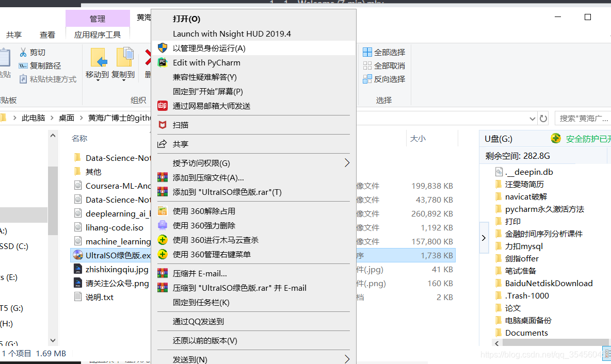The image size is (611, 364).
Task: Click the __deepin.db file icon in U盘 panel
Action: coord(499,172)
